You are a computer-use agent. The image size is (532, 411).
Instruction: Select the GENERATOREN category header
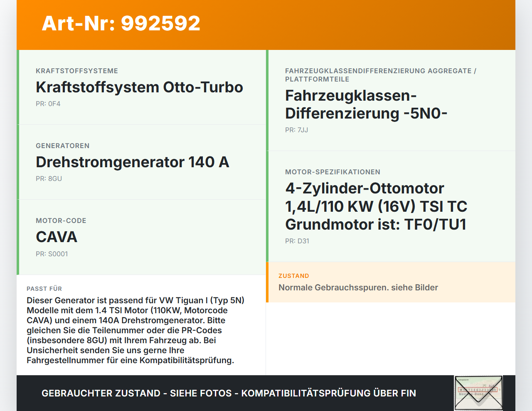[63, 146]
